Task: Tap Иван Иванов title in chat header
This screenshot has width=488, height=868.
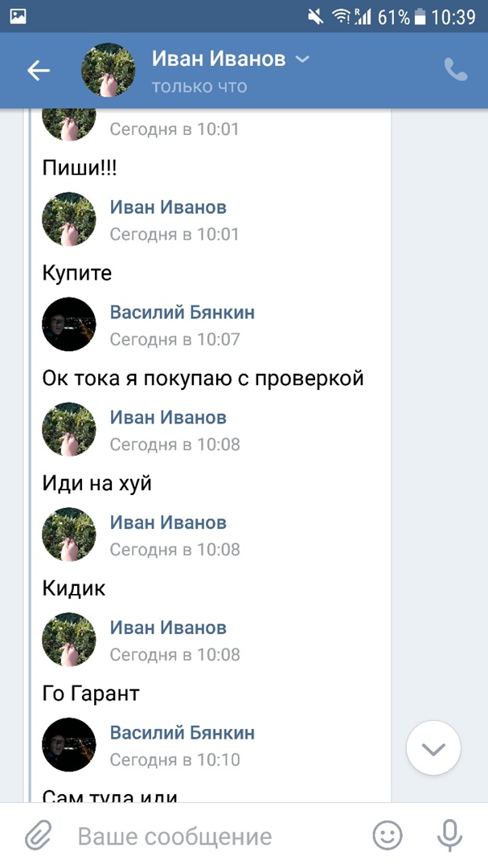Action: pos(218,59)
